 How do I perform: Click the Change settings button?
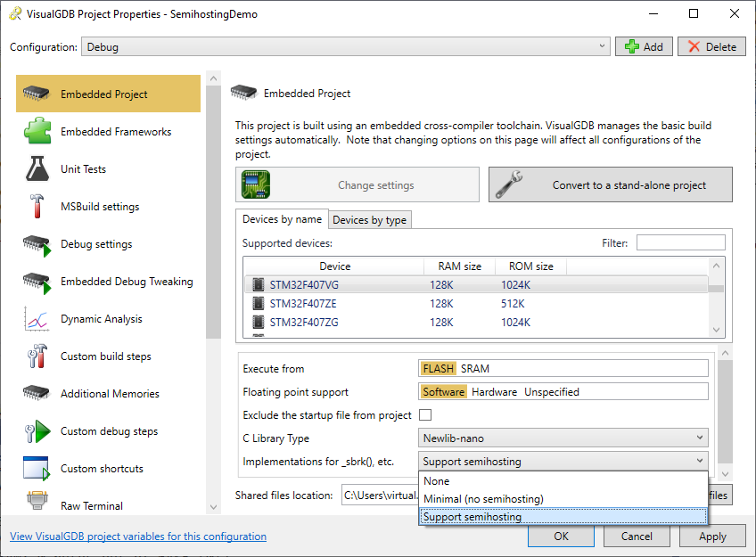point(357,184)
